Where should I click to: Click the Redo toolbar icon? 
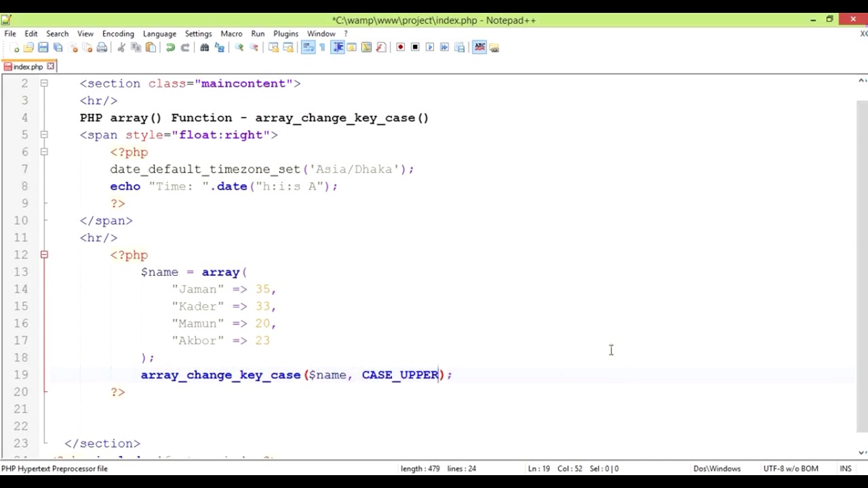coord(185,47)
